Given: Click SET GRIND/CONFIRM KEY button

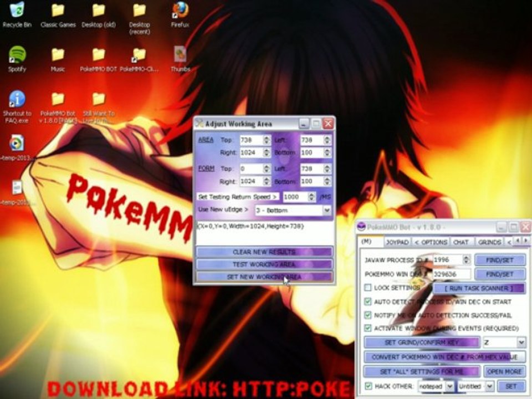Looking at the screenshot, I should [422, 342].
